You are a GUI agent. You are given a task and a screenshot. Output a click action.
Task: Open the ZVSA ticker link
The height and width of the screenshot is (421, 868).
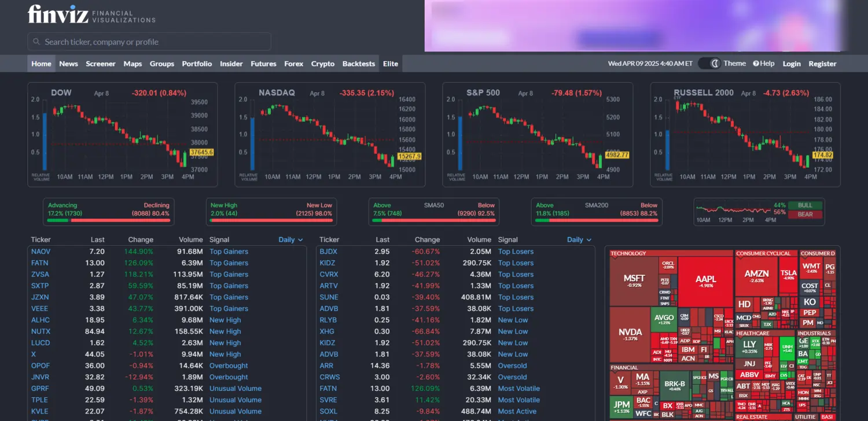(40, 274)
